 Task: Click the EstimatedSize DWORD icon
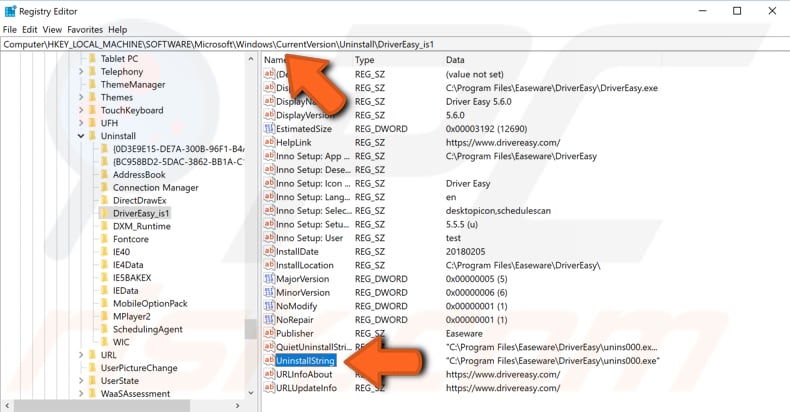(269, 128)
